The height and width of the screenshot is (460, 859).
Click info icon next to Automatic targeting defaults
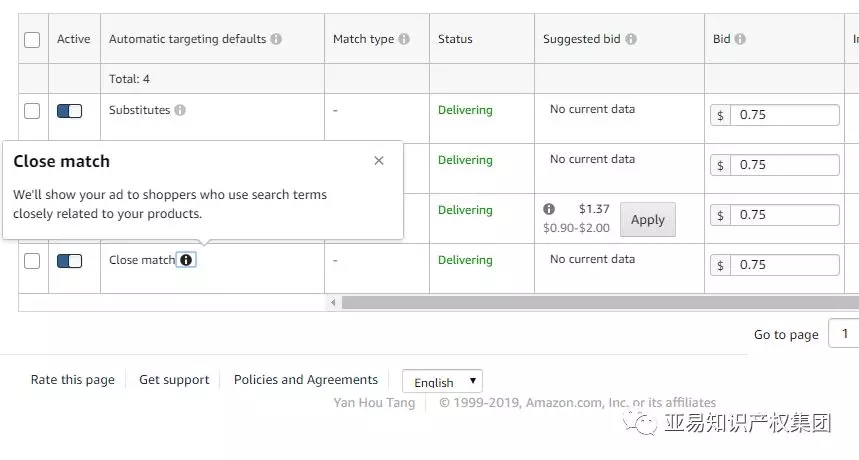[x=276, y=39]
